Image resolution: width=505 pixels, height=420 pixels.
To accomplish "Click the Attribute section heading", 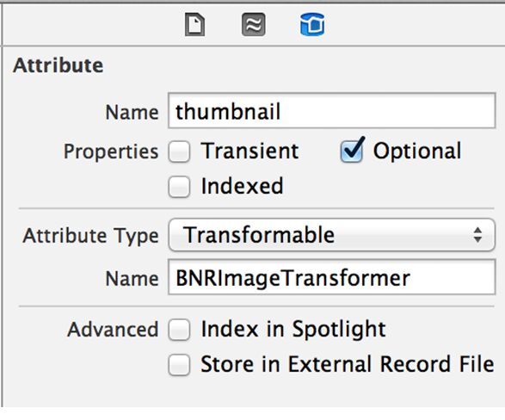I will pyautogui.click(x=59, y=65).
